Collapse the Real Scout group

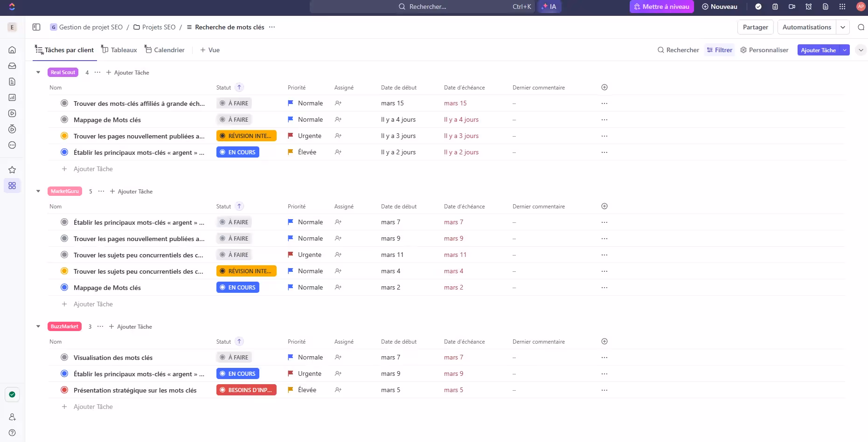tap(38, 72)
